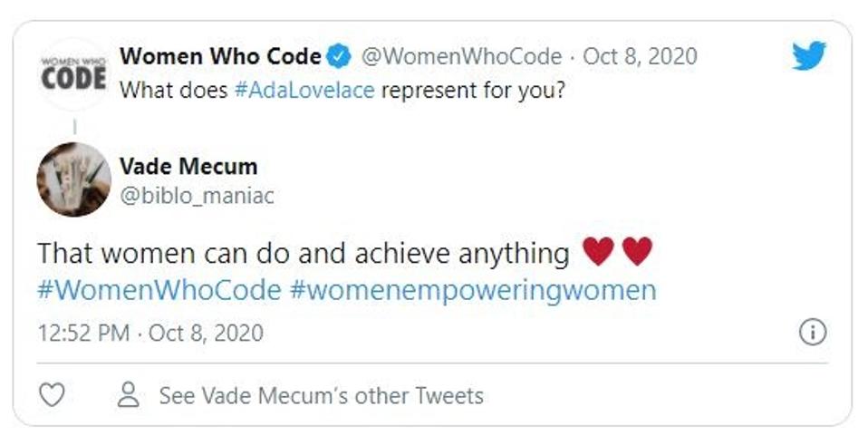Screen dimensions: 868x445
Task: Click the Vade Mecum display name
Action: 188,166
